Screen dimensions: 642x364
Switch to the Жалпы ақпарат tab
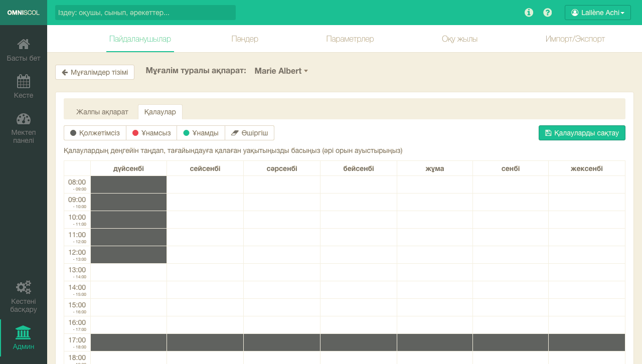click(x=102, y=112)
